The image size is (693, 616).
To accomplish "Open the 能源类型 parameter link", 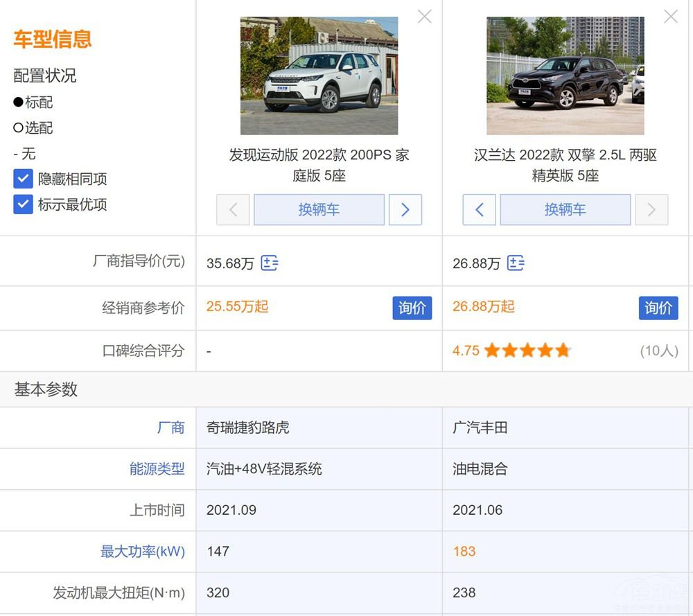I will pos(157,469).
